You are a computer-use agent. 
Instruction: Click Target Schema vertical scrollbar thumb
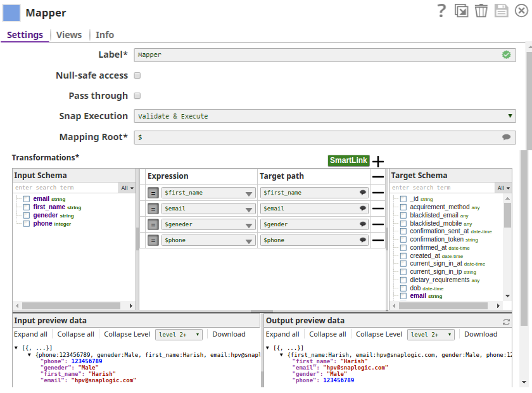(507, 215)
